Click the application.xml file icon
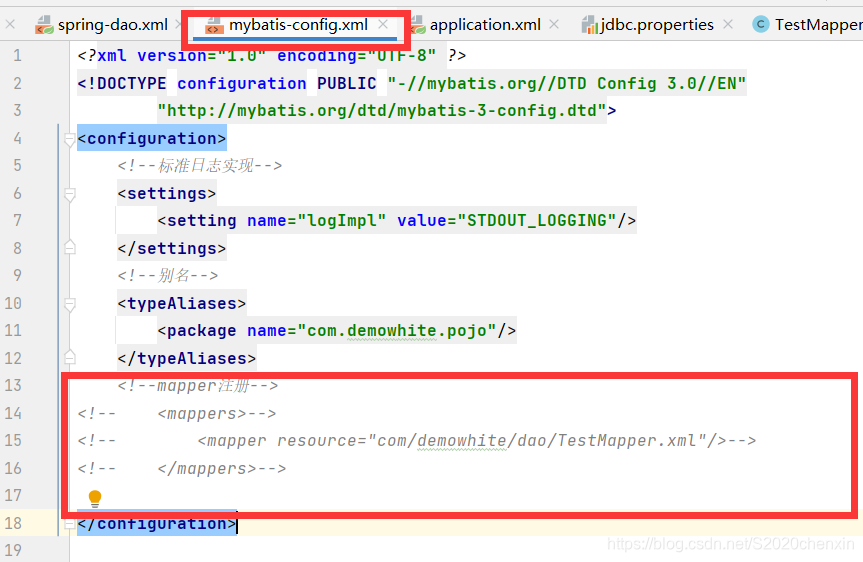Screen dimensions: 863x562 pos(418,25)
